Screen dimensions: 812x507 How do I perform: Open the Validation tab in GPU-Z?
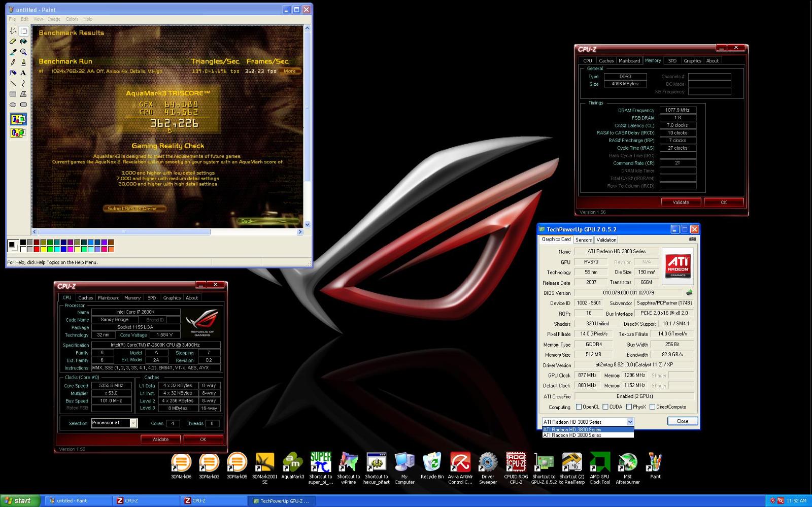[x=606, y=240]
